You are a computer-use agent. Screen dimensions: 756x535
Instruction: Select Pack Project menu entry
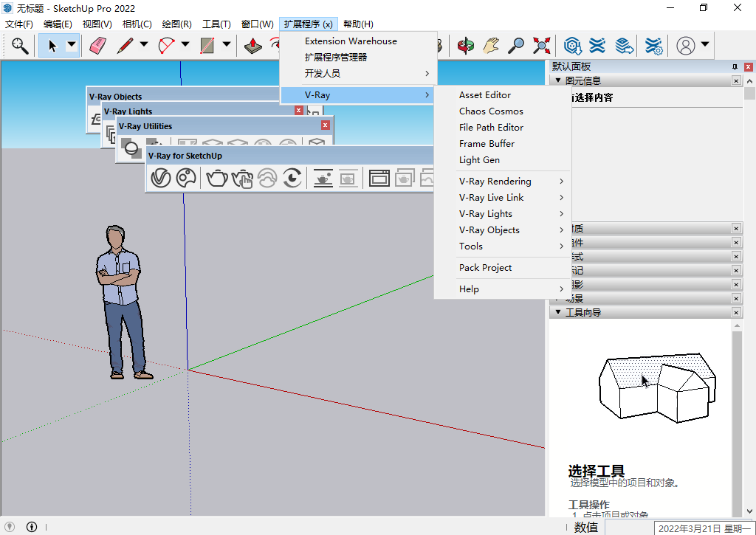[x=502, y=267]
